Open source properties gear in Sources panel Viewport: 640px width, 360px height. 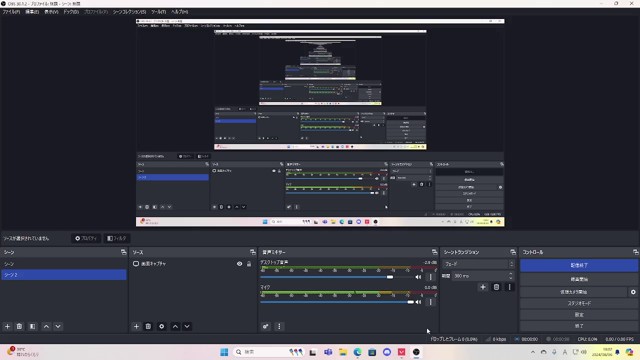coord(162,327)
